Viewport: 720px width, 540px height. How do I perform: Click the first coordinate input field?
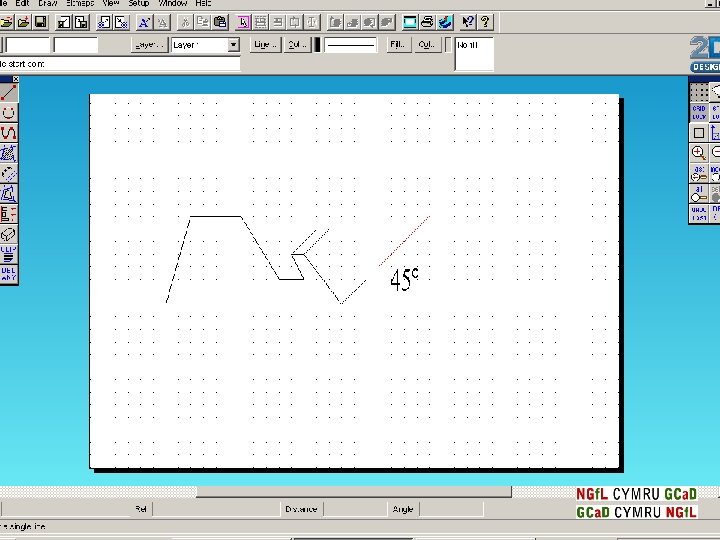pos(28,45)
